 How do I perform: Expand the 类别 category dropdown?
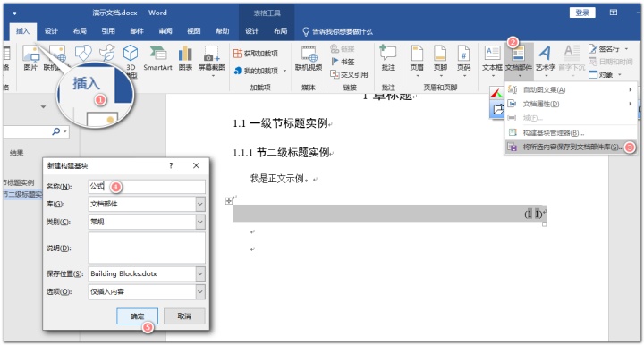pos(200,222)
